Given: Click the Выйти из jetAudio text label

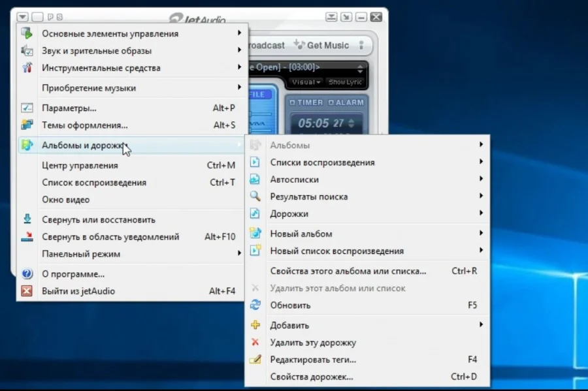Looking at the screenshot, I should 78,291.
